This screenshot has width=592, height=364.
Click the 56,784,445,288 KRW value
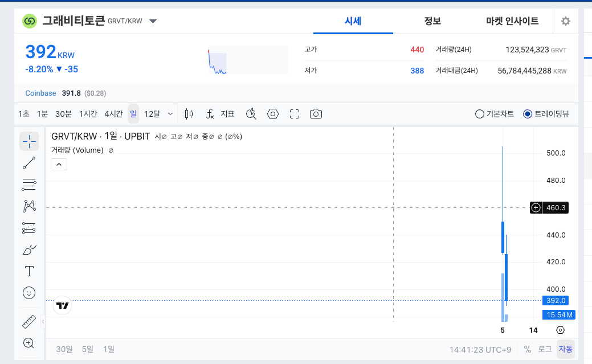[532, 71]
